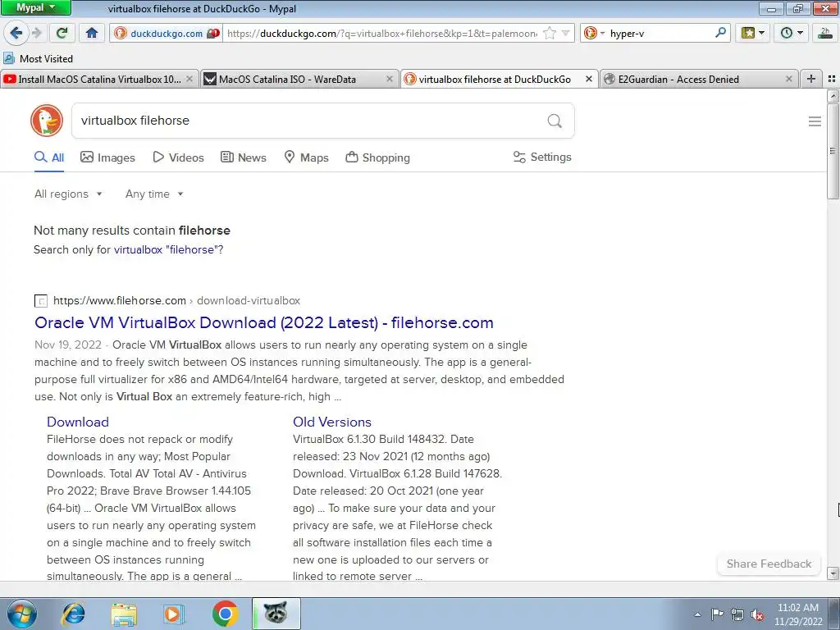Open the Home page icon

(92, 33)
